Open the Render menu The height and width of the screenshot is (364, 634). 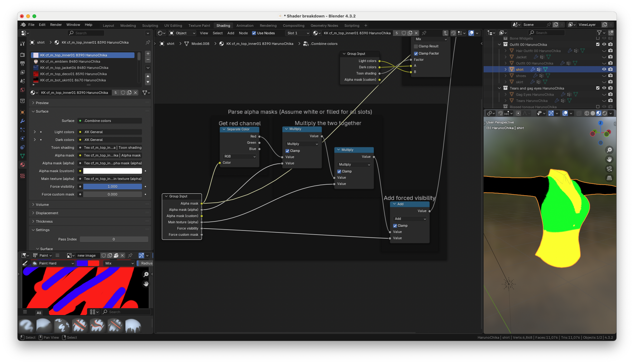(56, 25)
